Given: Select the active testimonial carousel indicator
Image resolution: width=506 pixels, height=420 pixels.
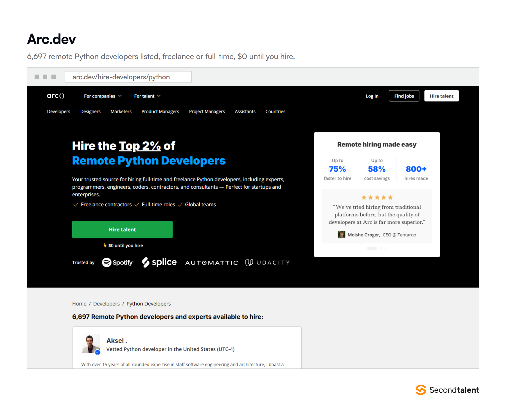Looking at the screenshot, I should tap(372, 248).
